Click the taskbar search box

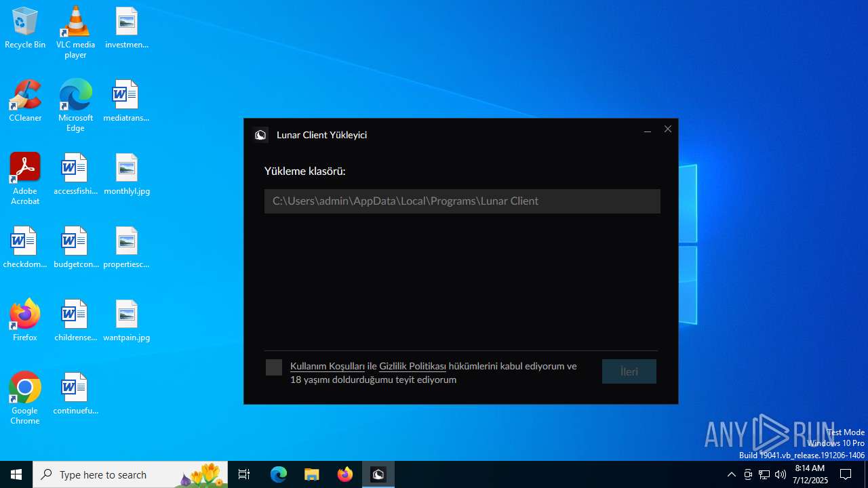click(x=130, y=474)
